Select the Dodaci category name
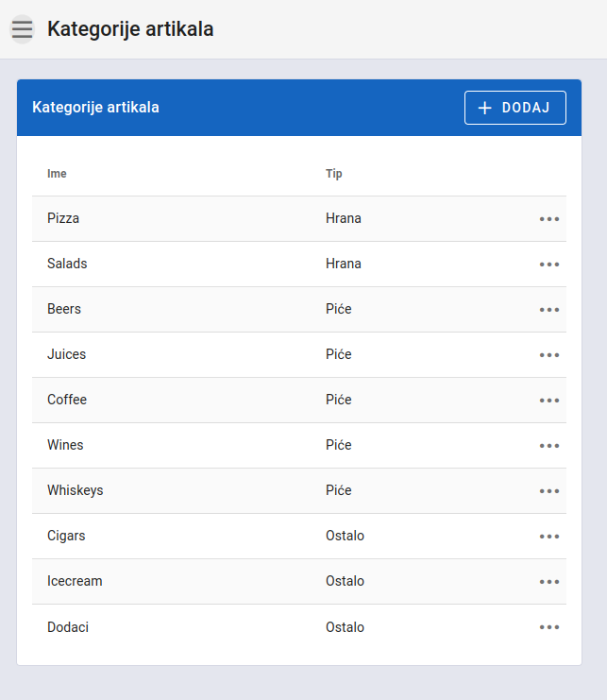Screen dimensions: 607x700 pyautogui.click(x=68, y=627)
